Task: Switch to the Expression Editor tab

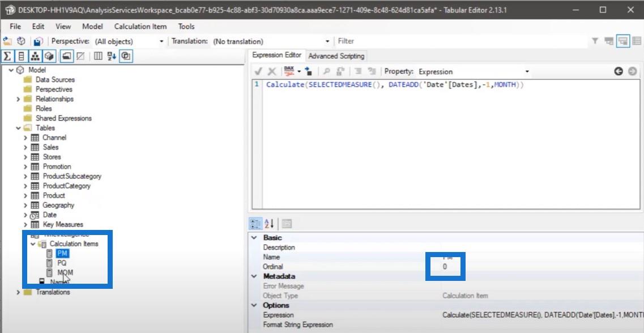Action: click(277, 55)
